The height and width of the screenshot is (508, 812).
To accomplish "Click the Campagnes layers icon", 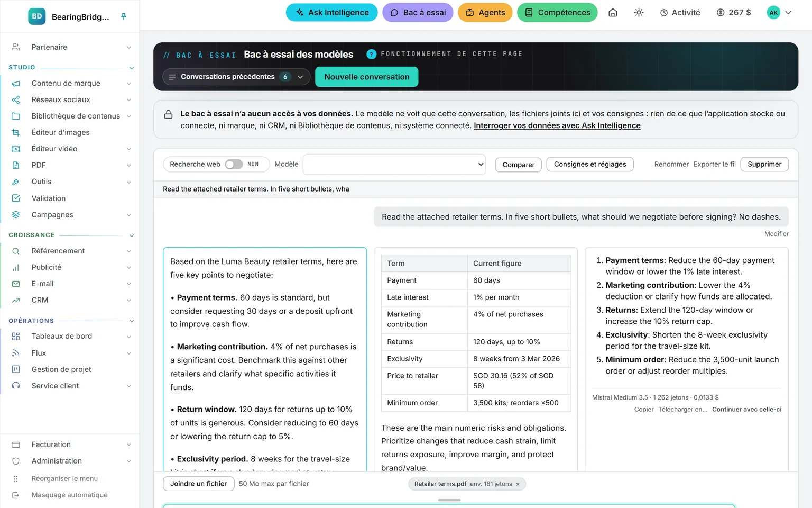I will pos(16,215).
